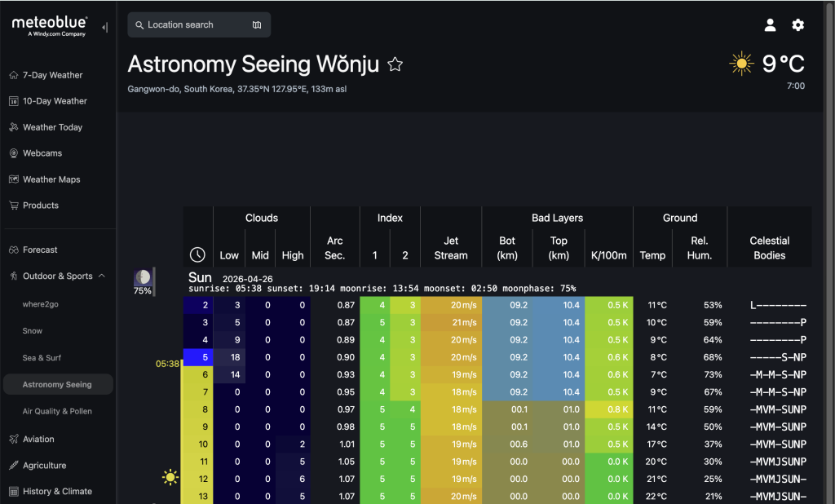Go to Air Quality & Pollen
The height and width of the screenshot is (504, 835).
(x=57, y=412)
